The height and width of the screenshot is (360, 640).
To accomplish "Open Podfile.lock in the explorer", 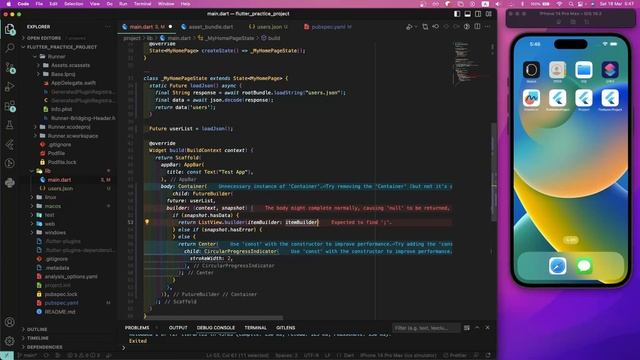I will pyautogui.click(x=62, y=162).
